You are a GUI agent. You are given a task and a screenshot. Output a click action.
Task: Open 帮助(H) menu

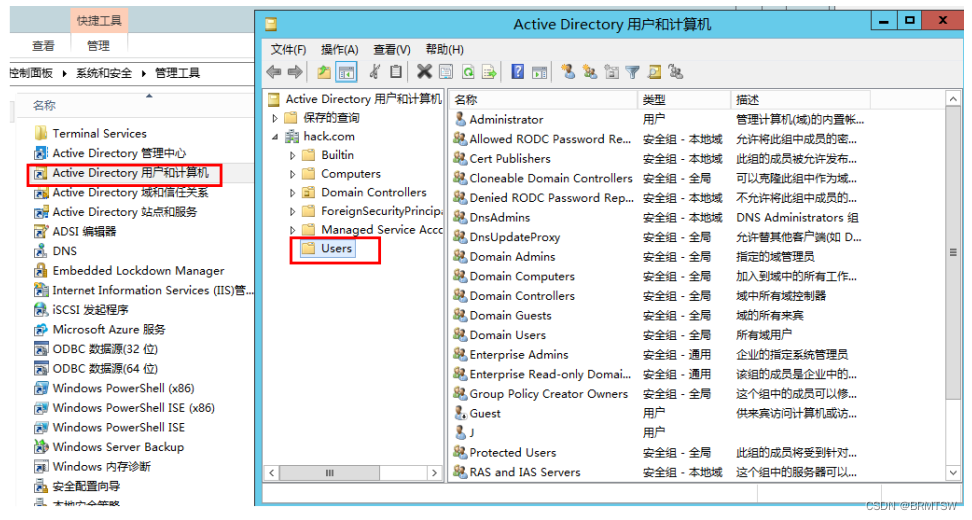click(444, 50)
